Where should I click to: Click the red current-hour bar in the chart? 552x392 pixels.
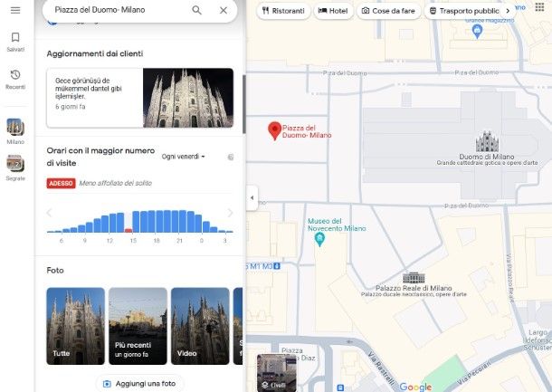(x=128, y=230)
